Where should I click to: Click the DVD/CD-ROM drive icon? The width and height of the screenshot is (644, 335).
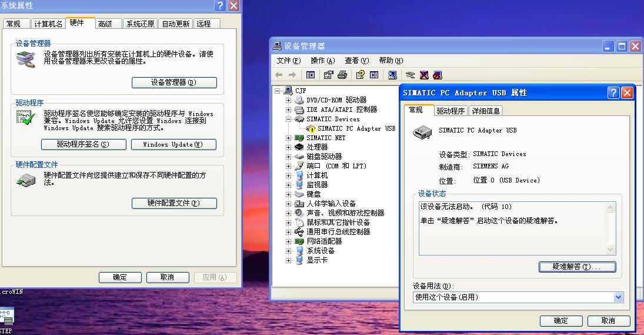pyautogui.click(x=299, y=100)
